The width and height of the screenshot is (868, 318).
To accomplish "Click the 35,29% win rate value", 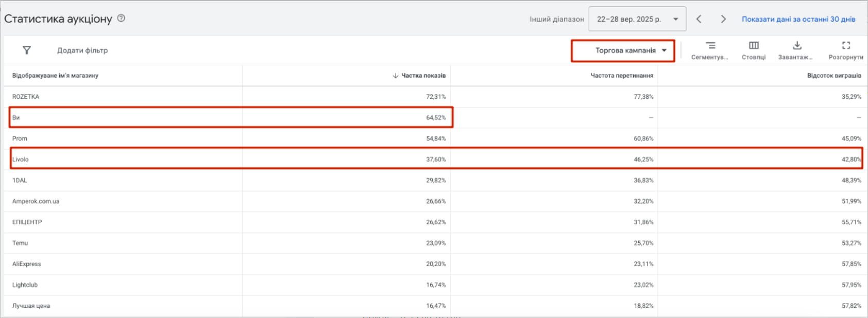I will tap(852, 97).
